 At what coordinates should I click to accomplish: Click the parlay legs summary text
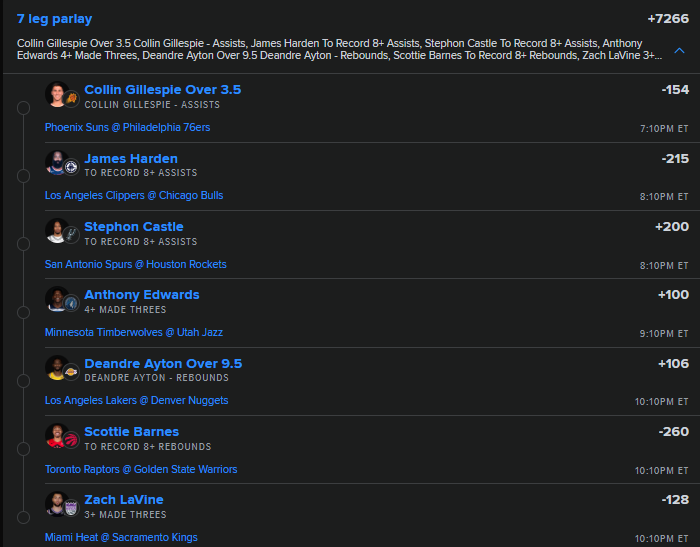[339, 50]
